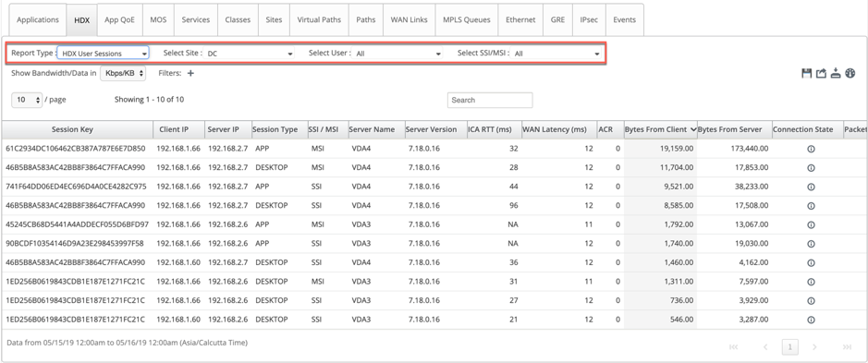The width and height of the screenshot is (868, 363).
Task: Sort by Client IP column header
Action: [x=178, y=129]
